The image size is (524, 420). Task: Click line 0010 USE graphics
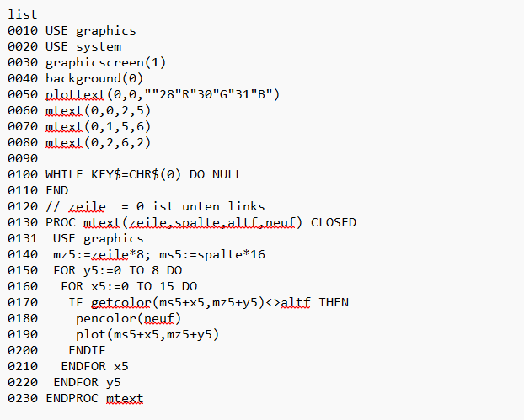(x=72, y=30)
